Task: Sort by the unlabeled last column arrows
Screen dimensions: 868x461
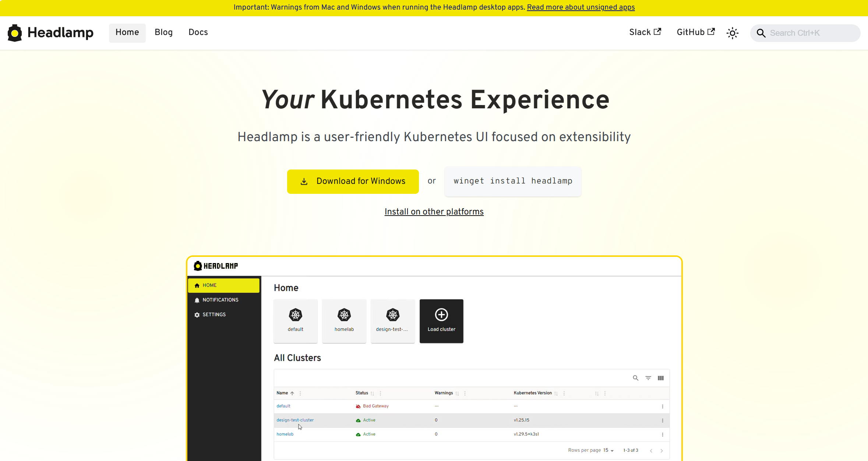Action: click(x=597, y=394)
